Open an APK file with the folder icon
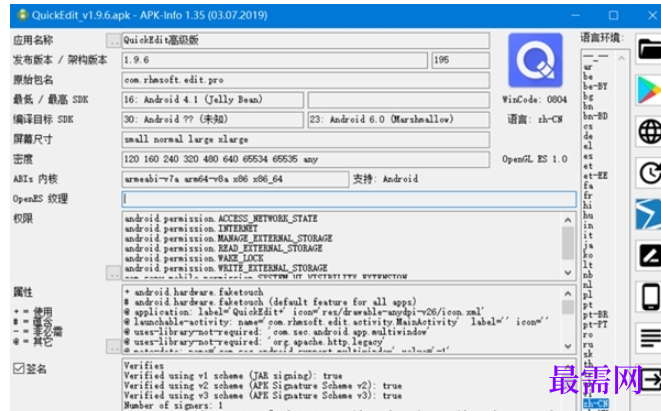The image size is (661, 411). [649, 49]
